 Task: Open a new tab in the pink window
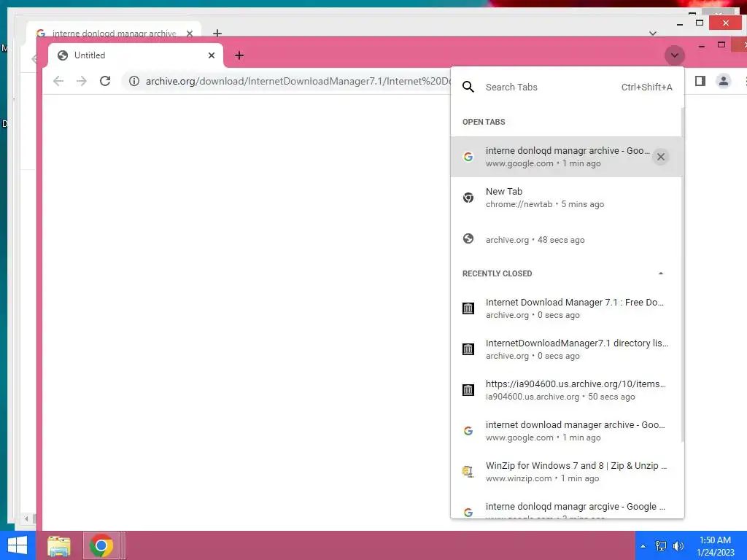click(x=239, y=55)
